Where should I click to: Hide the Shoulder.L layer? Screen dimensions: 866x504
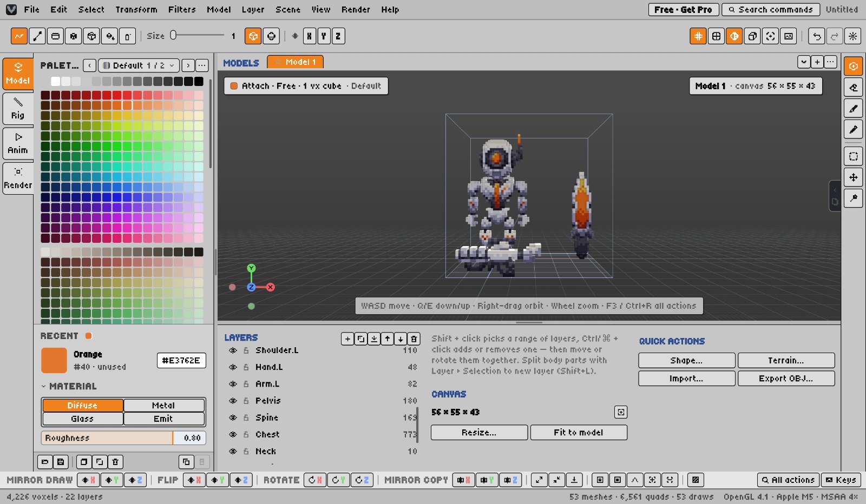tap(233, 350)
